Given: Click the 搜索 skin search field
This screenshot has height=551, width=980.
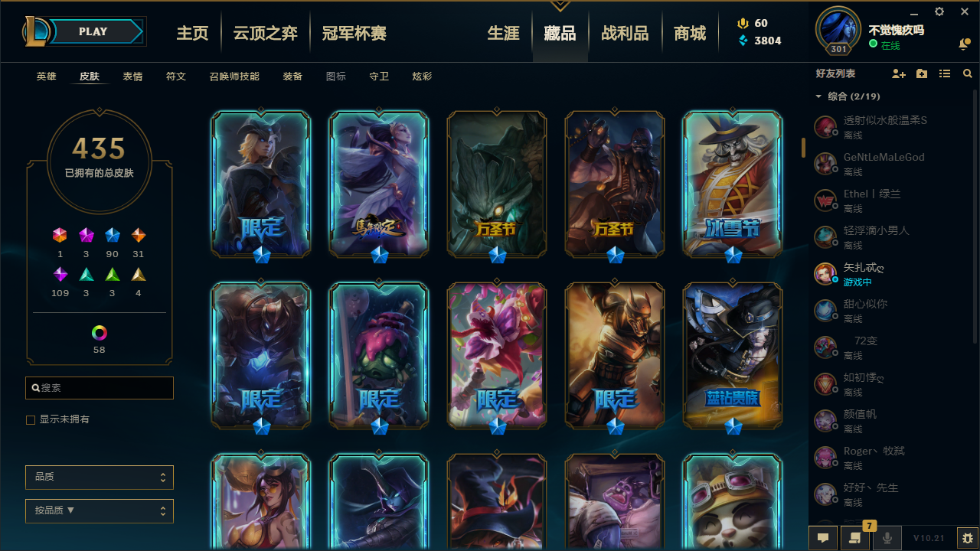Looking at the screenshot, I should coord(100,388).
